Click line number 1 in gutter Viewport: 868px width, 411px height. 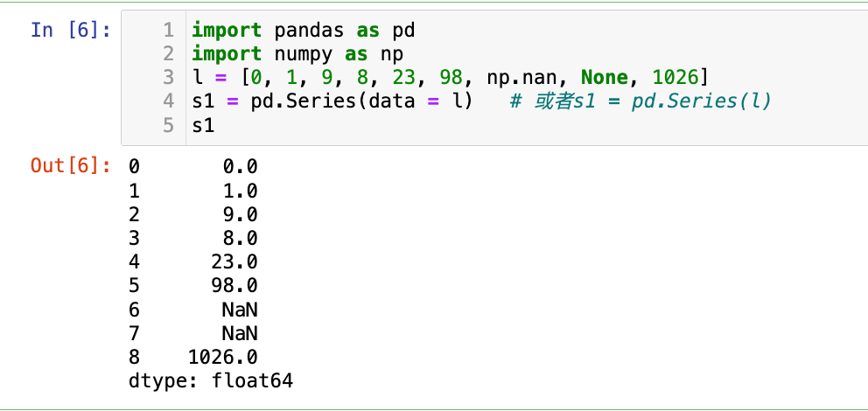click(x=169, y=30)
